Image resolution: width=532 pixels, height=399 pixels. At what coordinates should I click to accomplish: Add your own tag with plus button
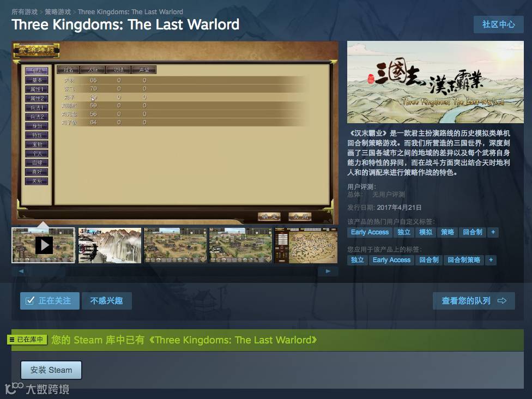491,260
